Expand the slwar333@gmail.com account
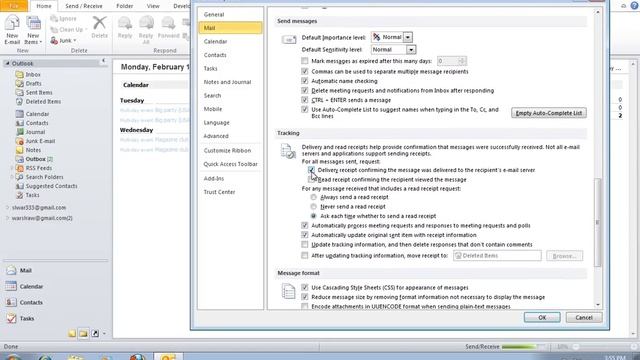640x360 pixels. [x=7, y=207]
